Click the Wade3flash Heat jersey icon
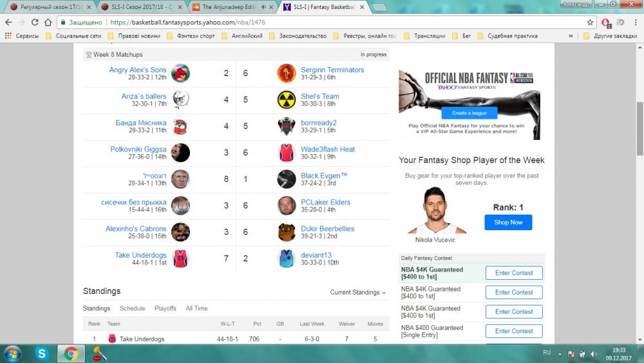 287,153
